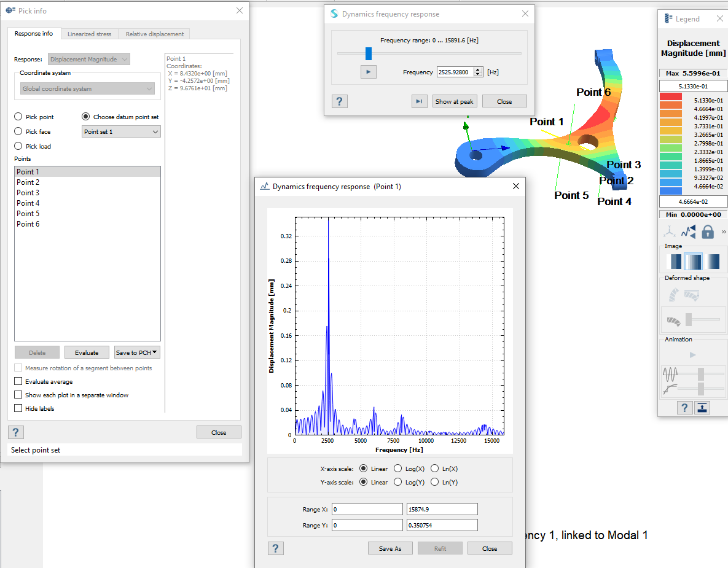Select Point 4 in the Points list
This screenshot has height=568, width=728.
[87, 203]
